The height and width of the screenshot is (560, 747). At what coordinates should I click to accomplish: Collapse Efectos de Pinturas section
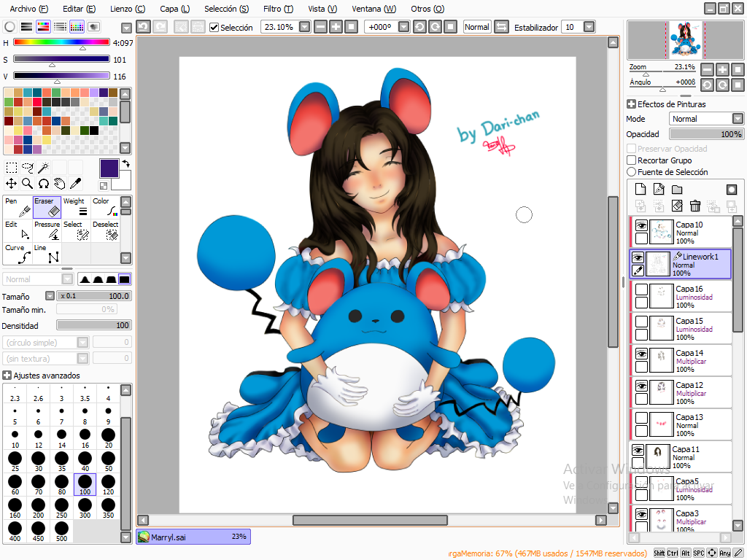click(631, 104)
